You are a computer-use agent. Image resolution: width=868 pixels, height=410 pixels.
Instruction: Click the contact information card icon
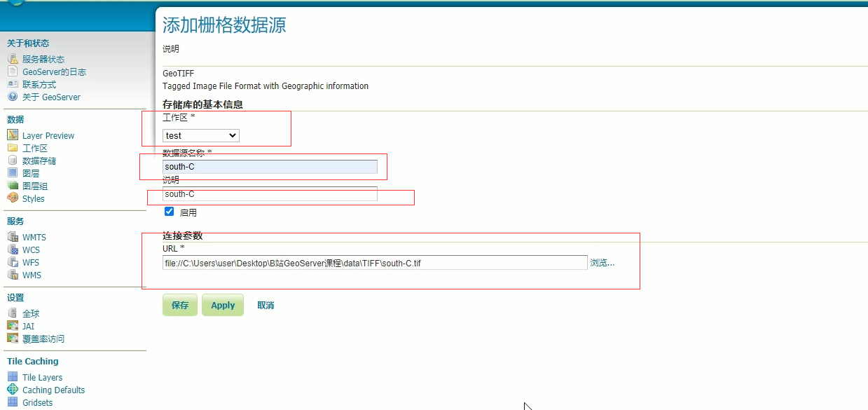13,84
